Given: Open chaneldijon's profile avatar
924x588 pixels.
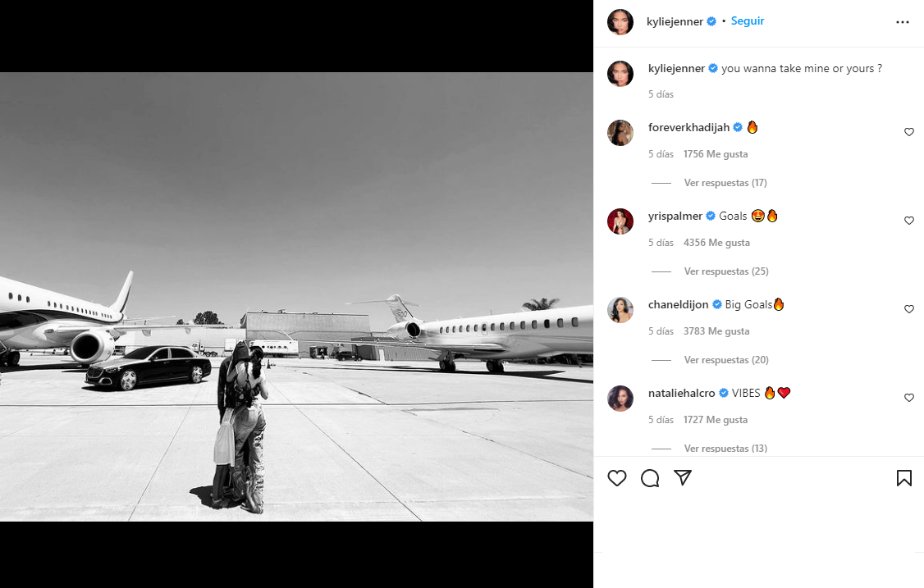Looking at the screenshot, I should pos(620,310).
